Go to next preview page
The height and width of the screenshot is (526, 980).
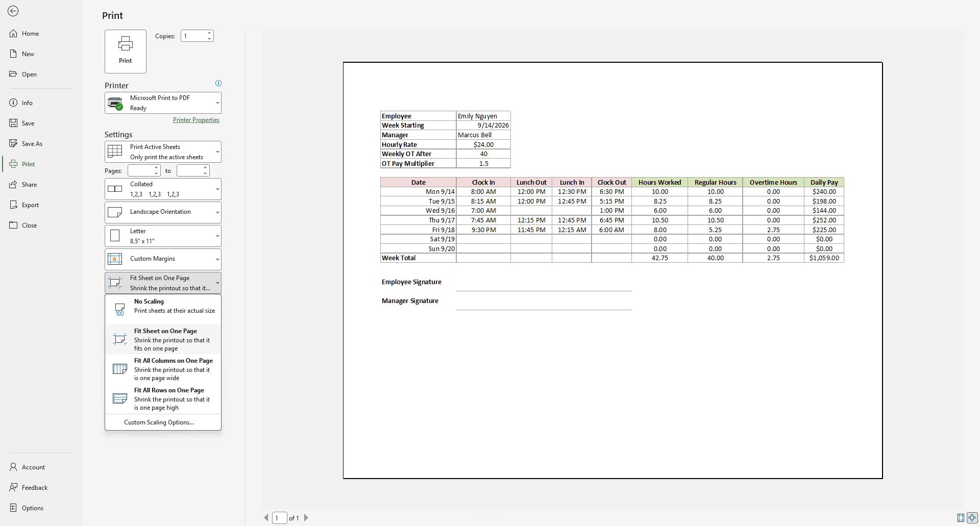(x=306, y=517)
